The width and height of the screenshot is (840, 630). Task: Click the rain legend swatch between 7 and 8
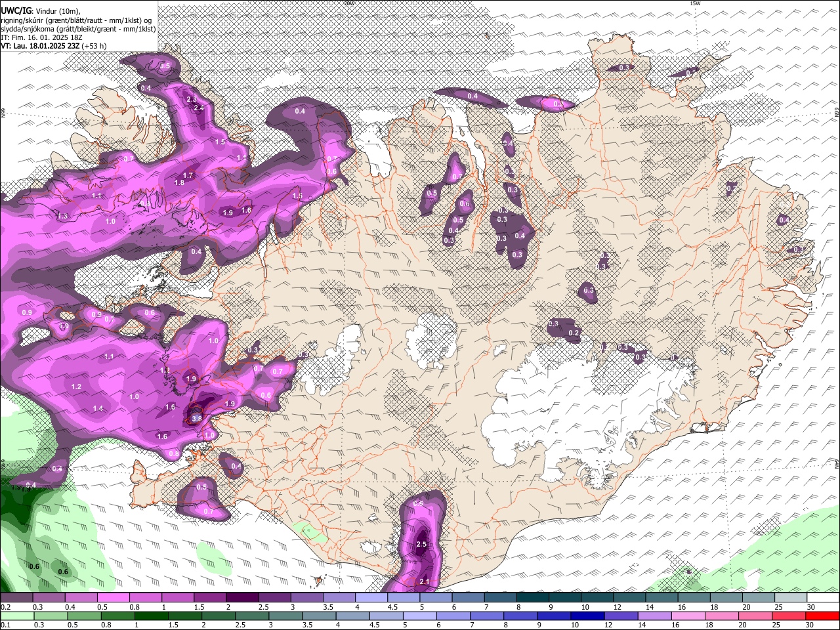click(x=488, y=616)
